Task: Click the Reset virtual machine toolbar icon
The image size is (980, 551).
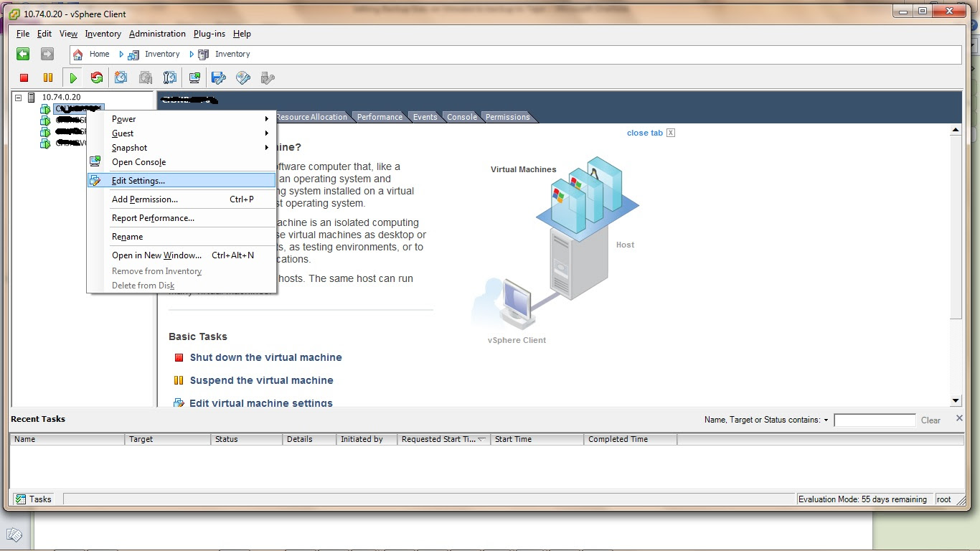Action: 97,77
